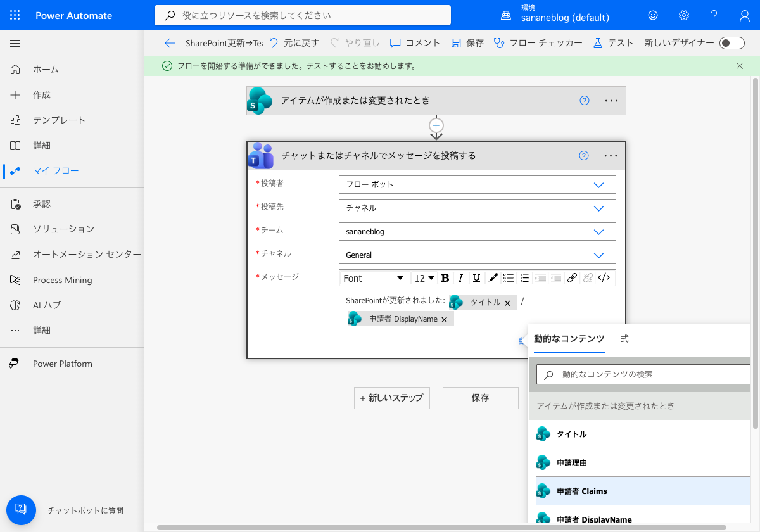Viewport: 760px width, 532px height.
Task: Insert a step with the plus connector
Action: click(x=436, y=125)
